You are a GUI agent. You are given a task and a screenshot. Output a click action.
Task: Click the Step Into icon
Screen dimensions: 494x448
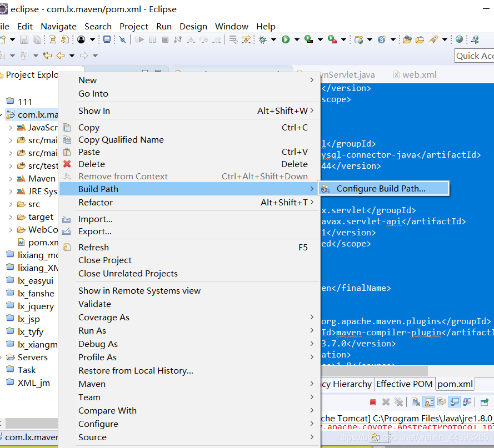tap(191, 39)
